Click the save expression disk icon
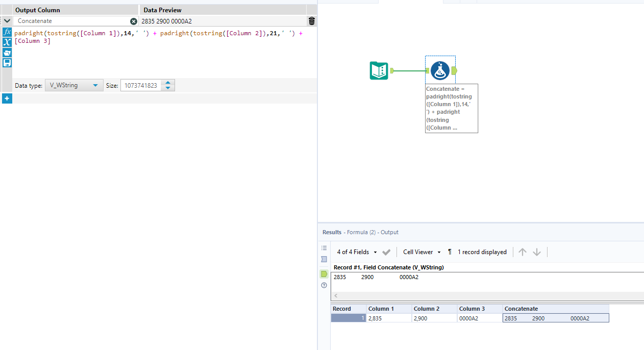Image resolution: width=644 pixels, height=350 pixels. pyautogui.click(x=7, y=63)
